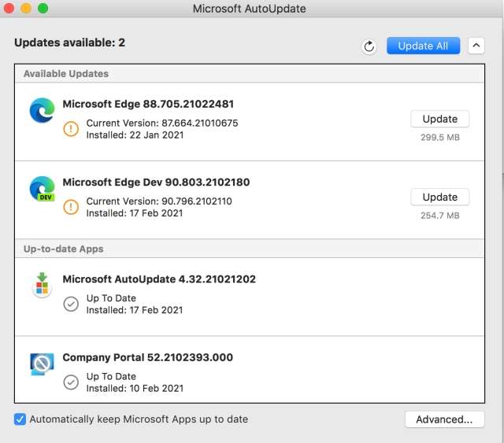Update Microsoft Edge Dev 90.803.2102180
The image size is (504, 443).
click(x=439, y=197)
